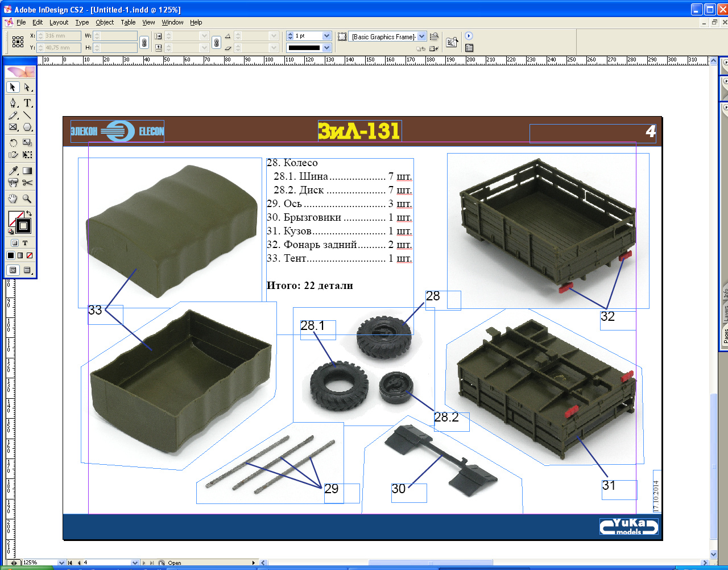Select the Selection tool (black arrow)
This screenshot has height=570, width=728.
coord(13,87)
